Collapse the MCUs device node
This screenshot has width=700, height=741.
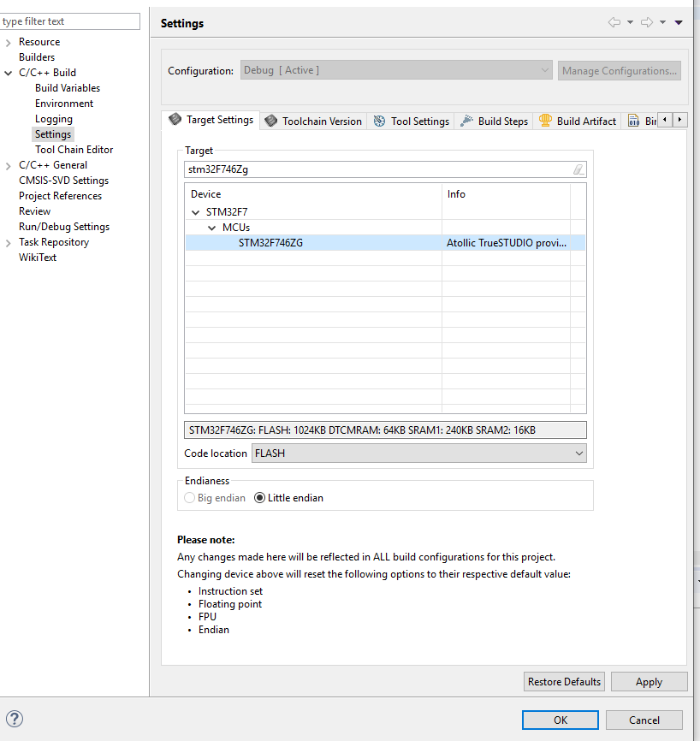point(211,228)
